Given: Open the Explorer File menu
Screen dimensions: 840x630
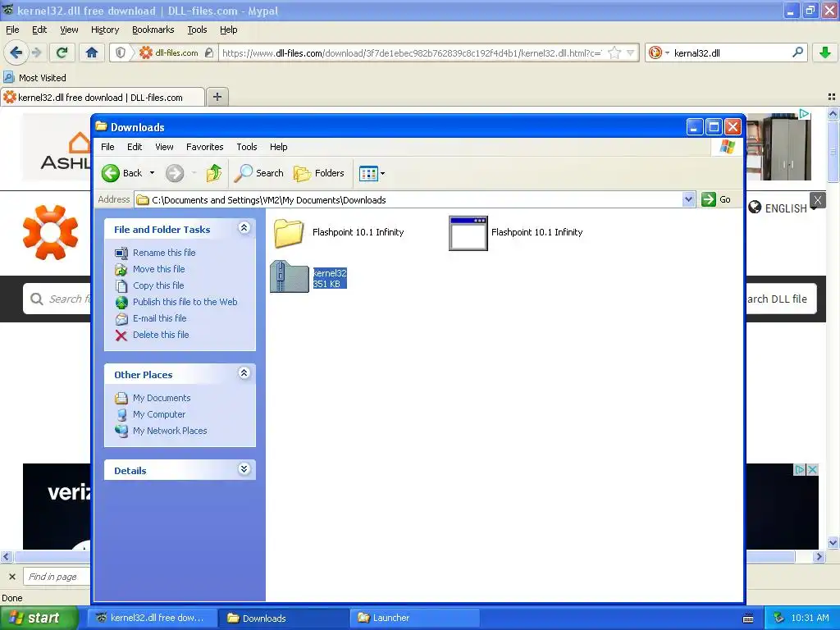Looking at the screenshot, I should point(107,147).
